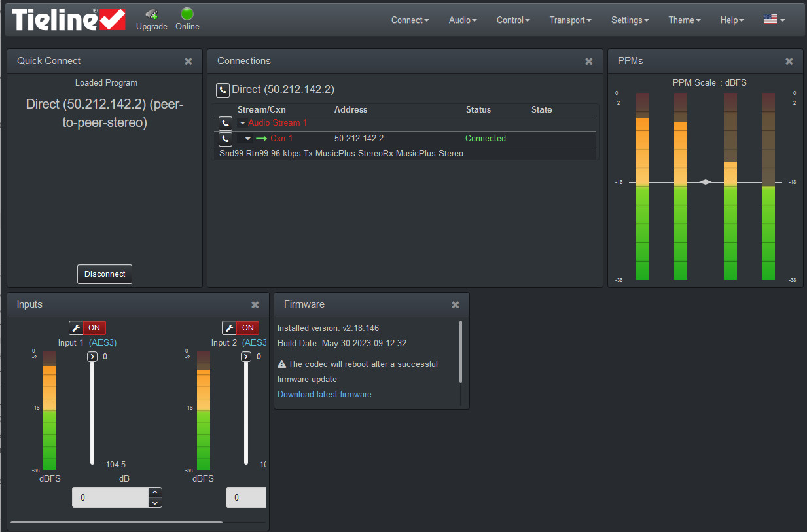Click phone icon beside Direct (50.212.142.2) heading
This screenshot has height=532, width=807.
[x=223, y=90]
